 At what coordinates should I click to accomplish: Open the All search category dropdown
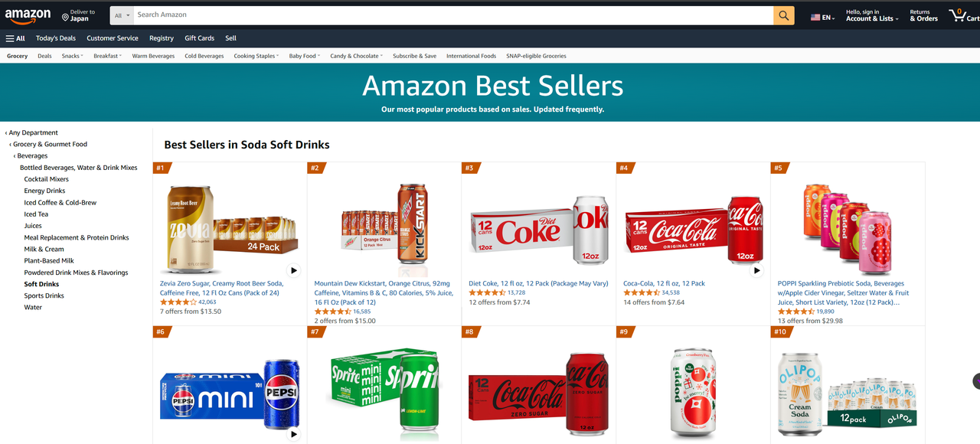click(122, 15)
